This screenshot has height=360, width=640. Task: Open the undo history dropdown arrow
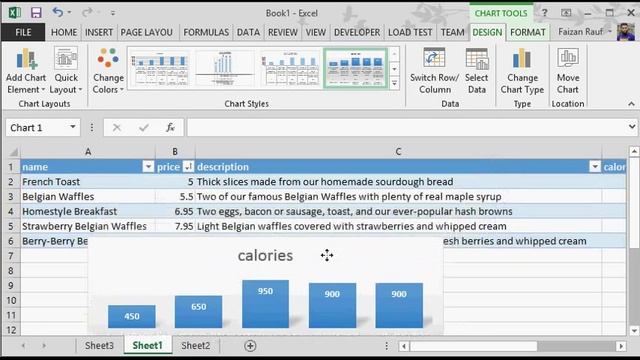coord(69,13)
